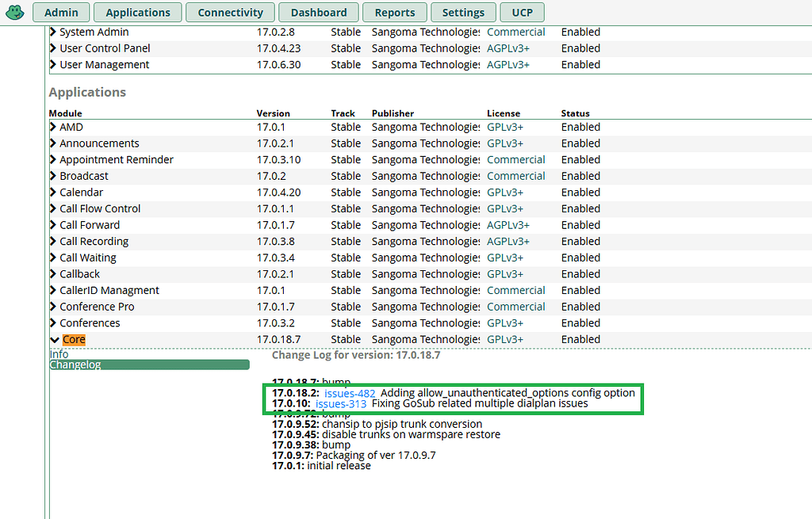Collapse the Core module details
Viewport: 812px width, 519px height.
tap(53, 339)
